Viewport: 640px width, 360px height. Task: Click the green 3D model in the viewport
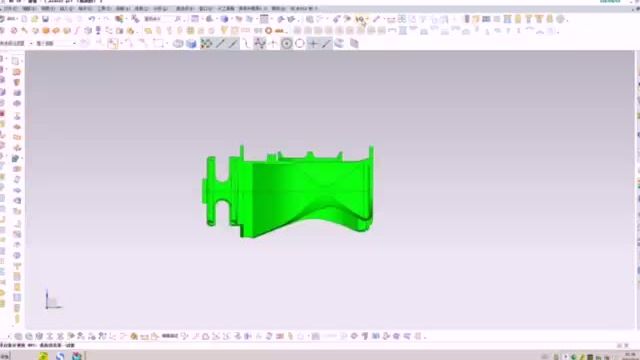(x=288, y=192)
